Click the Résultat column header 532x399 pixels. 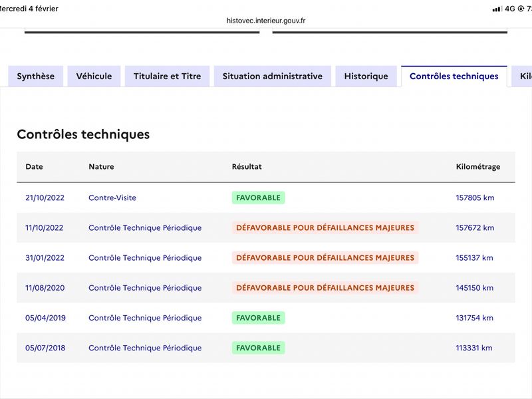(247, 167)
